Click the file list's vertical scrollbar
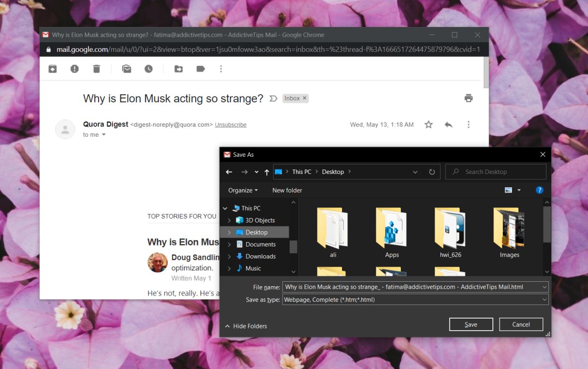 [x=547, y=224]
